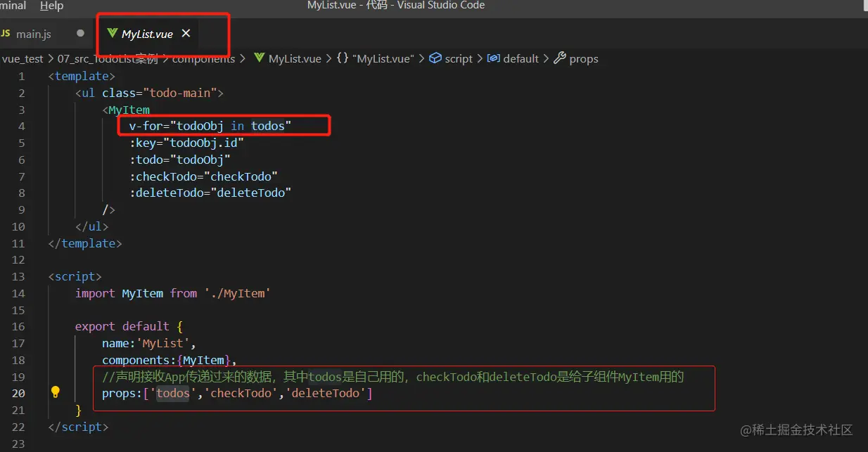Viewport: 868px width, 452px height.
Task: Open the partially visible Terminal menu
Action: pos(13,6)
